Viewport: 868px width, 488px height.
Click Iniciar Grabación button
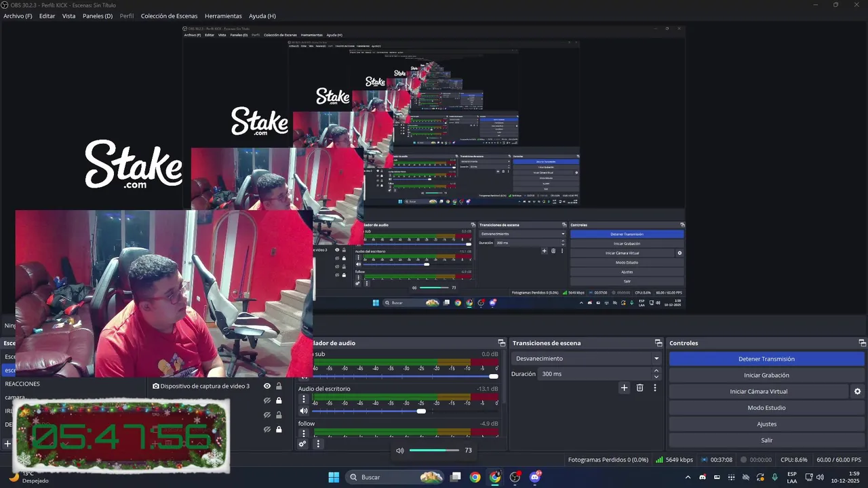(766, 375)
